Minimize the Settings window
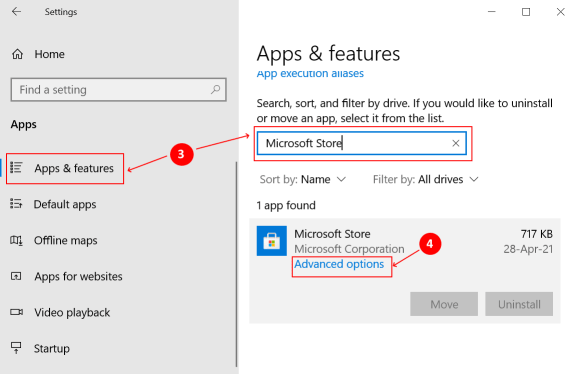 click(x=491, y=12)
